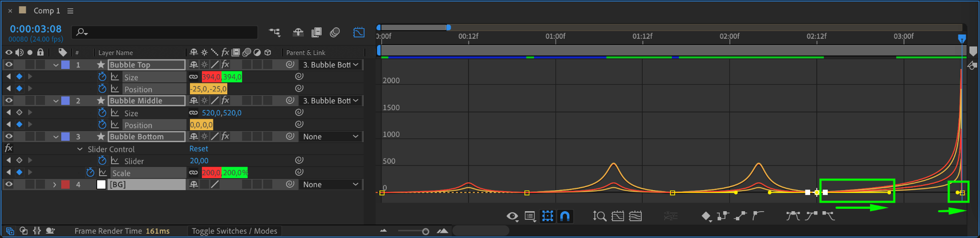The width and height of the screenshot is (980, 238).
Task: Click Slider value 20,00
Action: point(199,161)
